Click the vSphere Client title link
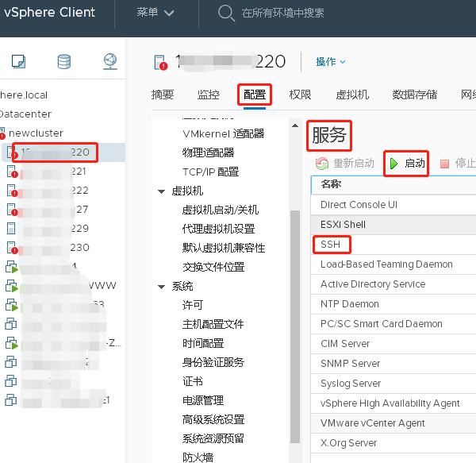Viewport: 476px width, 463px height. [x=49, y=13]
